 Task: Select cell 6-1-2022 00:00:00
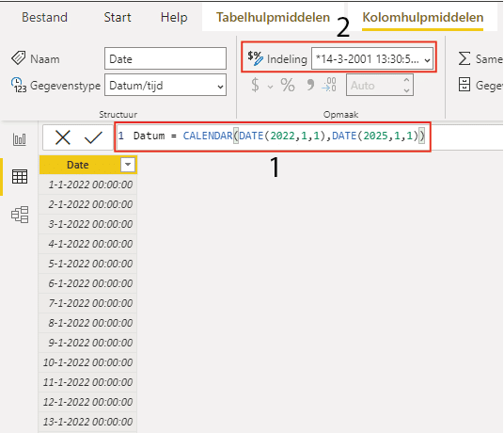click(88, 283)
